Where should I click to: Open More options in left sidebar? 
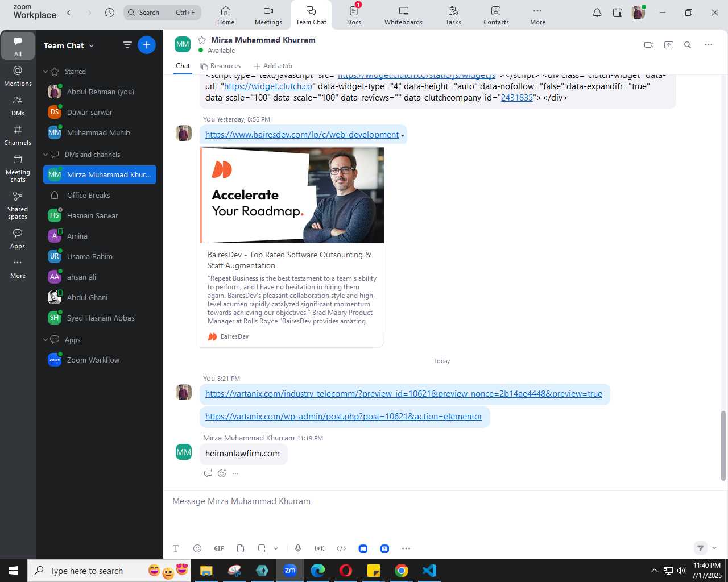18,268
